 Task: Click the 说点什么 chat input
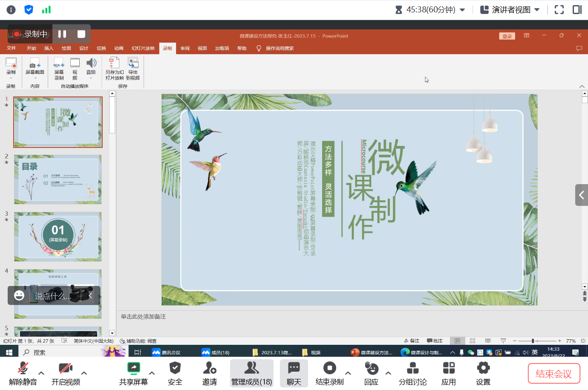click(x=53, y=296)
